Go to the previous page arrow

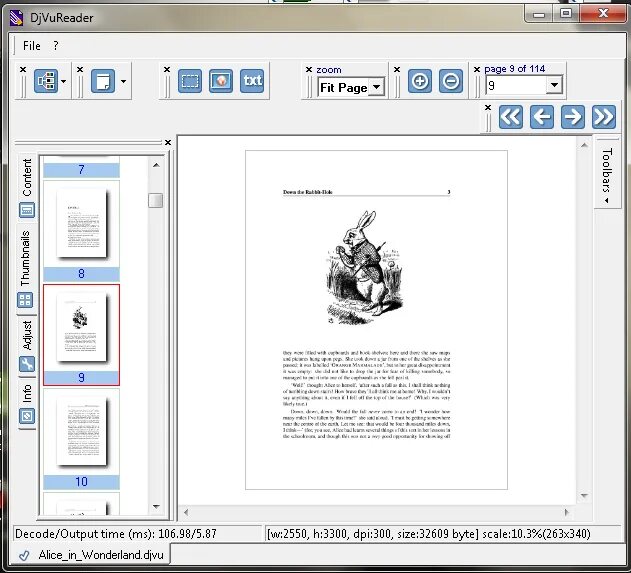542,117
